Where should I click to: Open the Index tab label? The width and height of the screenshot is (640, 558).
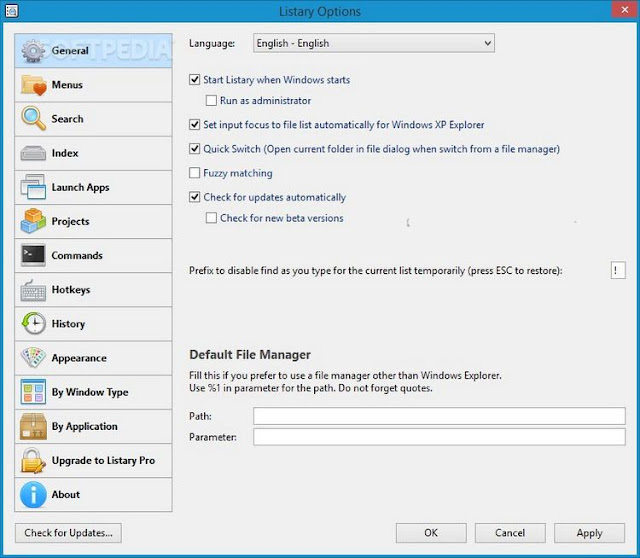65,153
